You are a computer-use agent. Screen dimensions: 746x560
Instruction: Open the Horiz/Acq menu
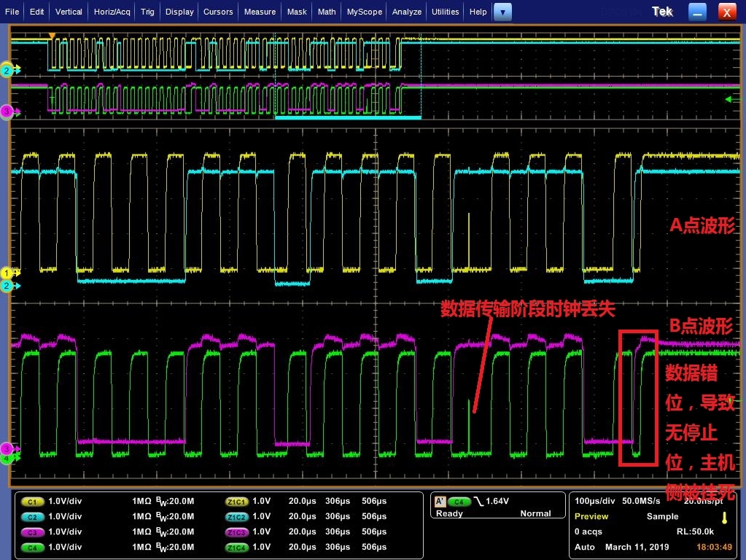click(x=112, y=12)
